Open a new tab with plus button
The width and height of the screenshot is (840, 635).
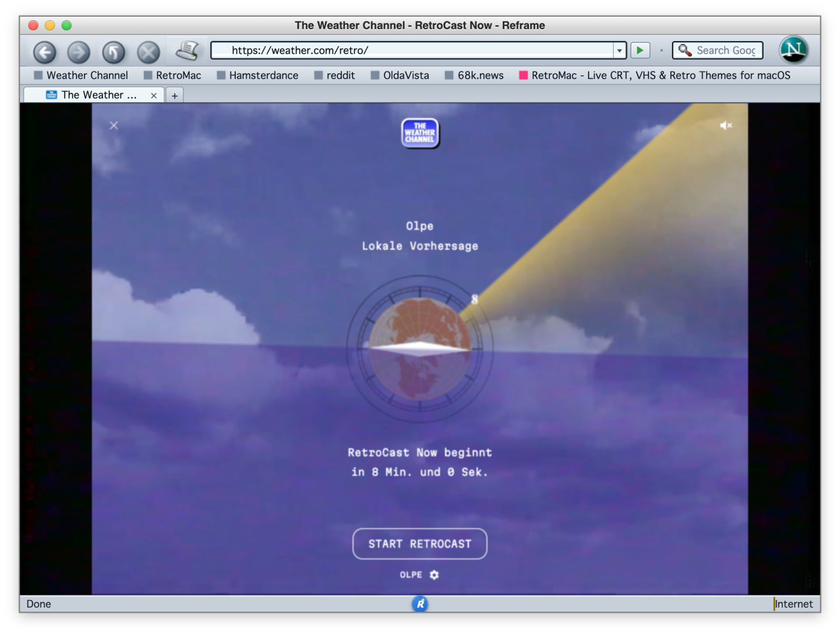[x=175, y=96]
